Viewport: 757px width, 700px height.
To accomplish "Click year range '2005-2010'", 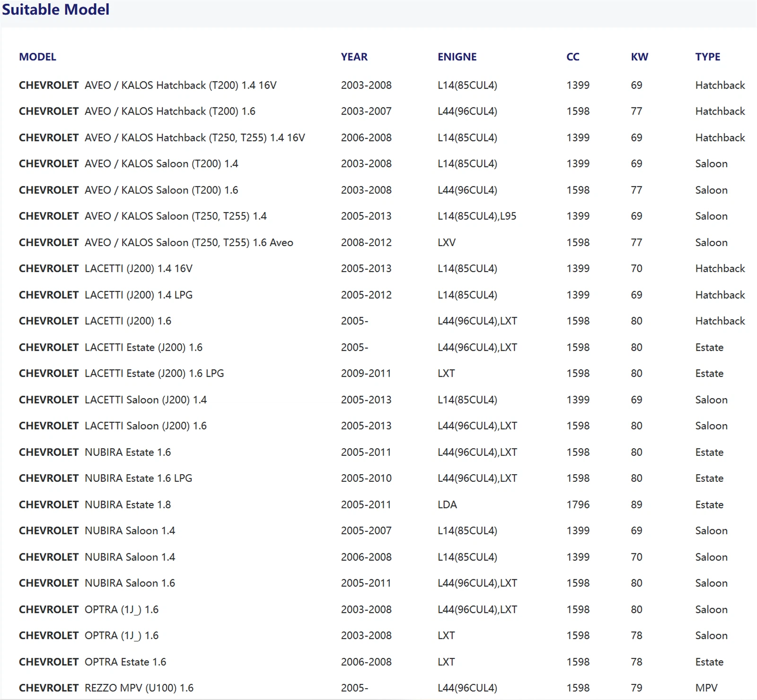I will [366, 478].
